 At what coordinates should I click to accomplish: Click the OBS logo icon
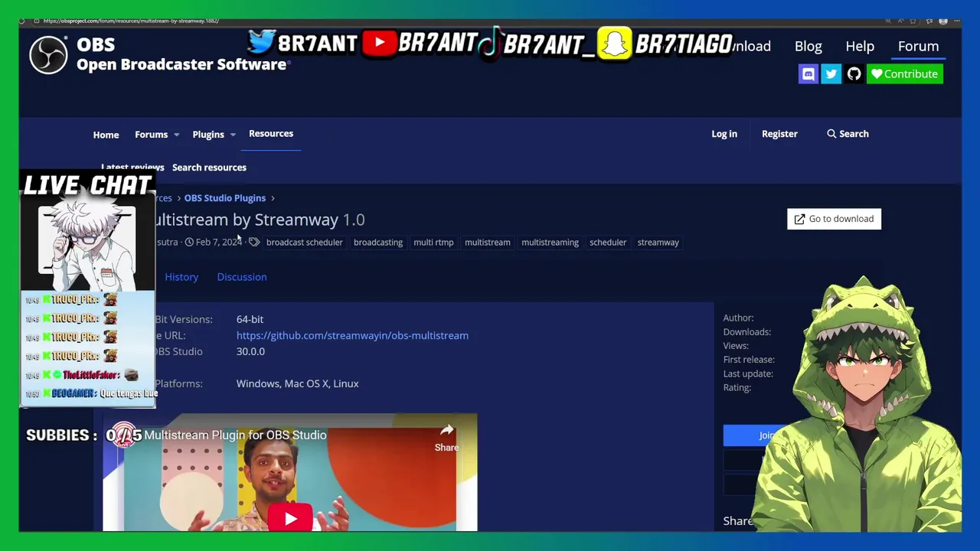(48, 55)
